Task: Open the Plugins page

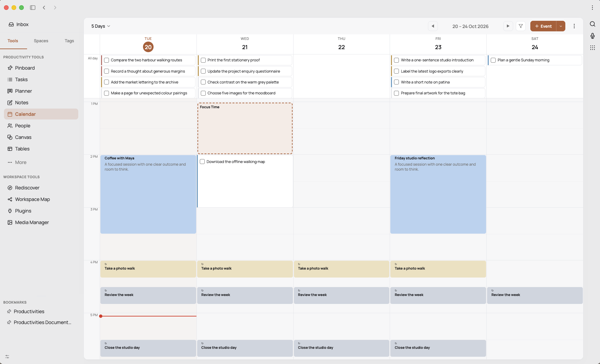Action: (x=41, y=211)
